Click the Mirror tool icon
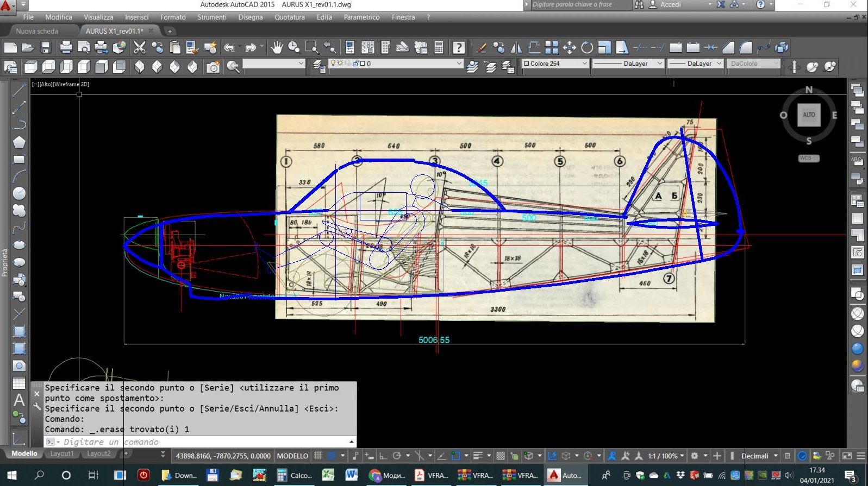868x486 pixels. pyautogui.click(x=516, y=48)
